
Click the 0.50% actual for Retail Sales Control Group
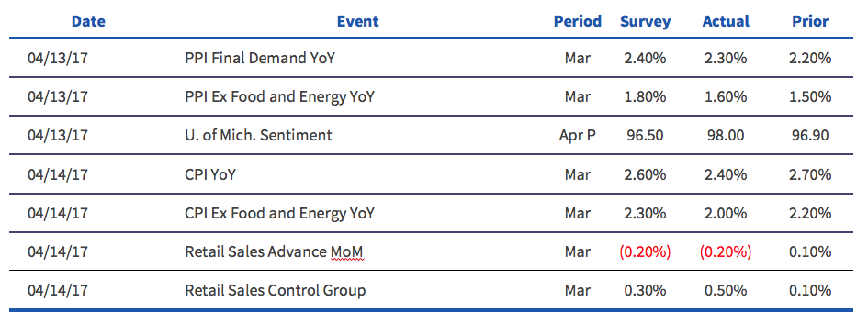726,291
